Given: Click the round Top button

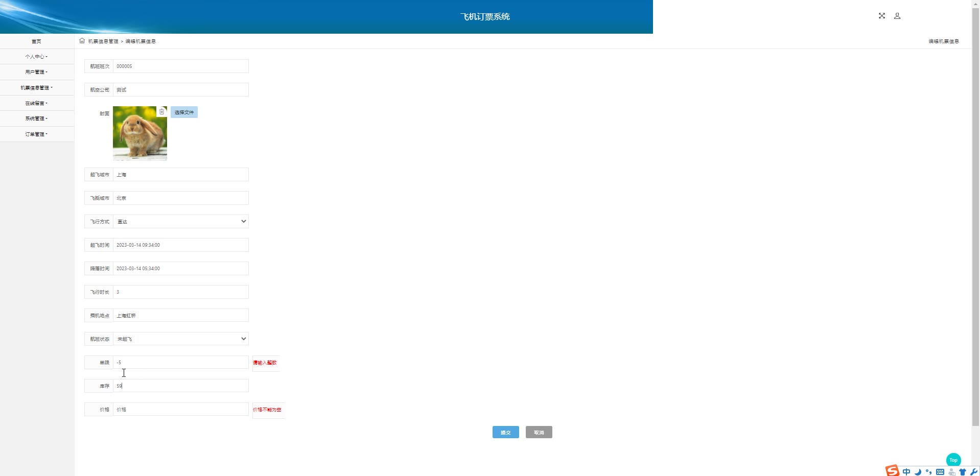Looking at the screenshot, I should (953, 460).
